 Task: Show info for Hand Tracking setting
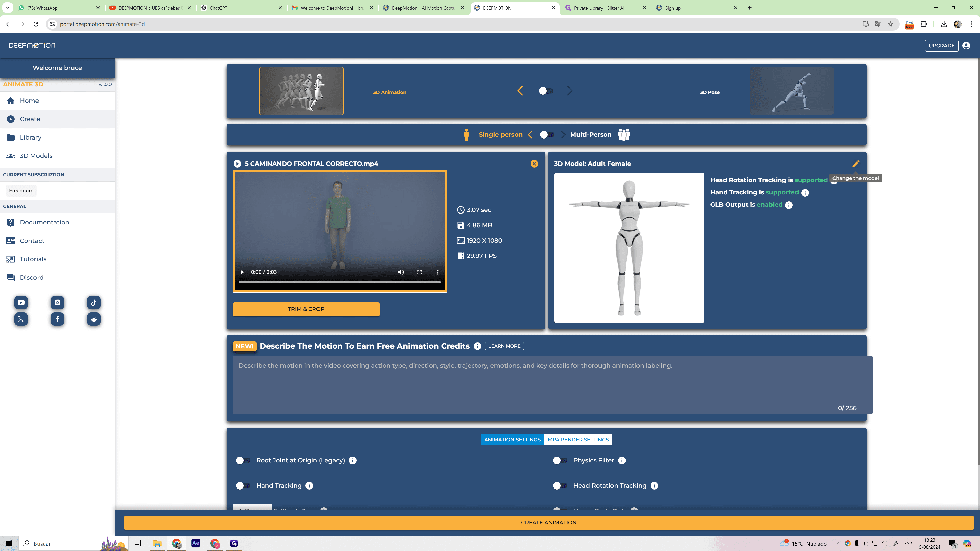coord(309,486)
